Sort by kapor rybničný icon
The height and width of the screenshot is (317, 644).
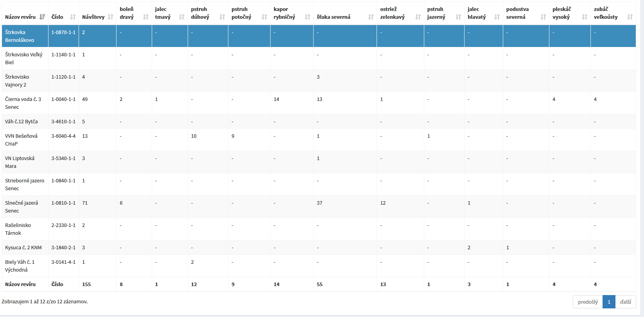click(x=307, y=17)
